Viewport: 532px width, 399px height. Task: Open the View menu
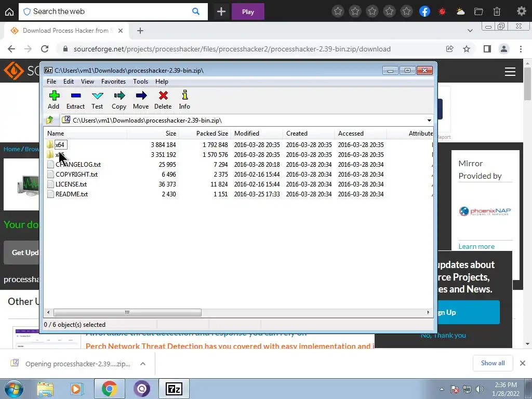click(x=87, y=82)
